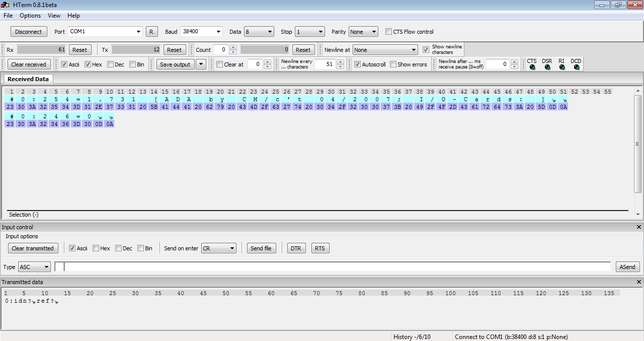Open the Save output arrow menu
The height and width of the screenshot is (341, 644).
(x=201, y=64)
